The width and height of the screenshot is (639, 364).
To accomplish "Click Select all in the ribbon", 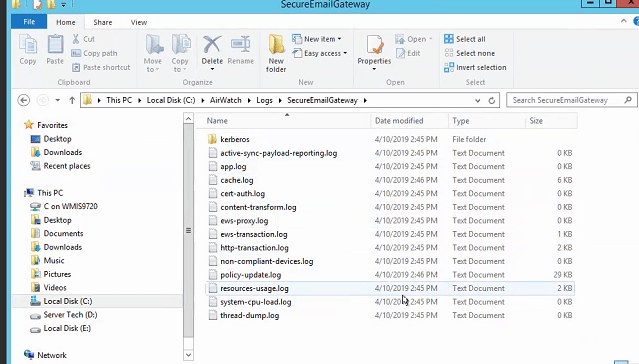I will [x=465, y=39].
